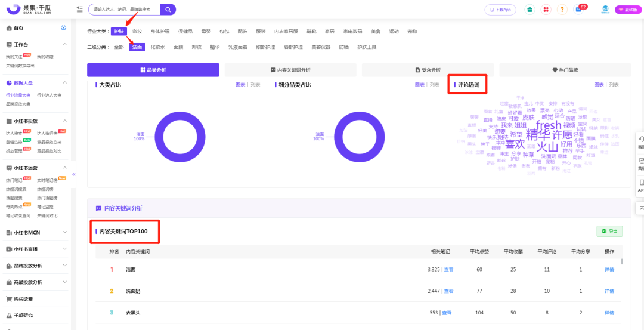This screenshot has height=330, width=644.
Task: Select 全部 in 二级分类 filter
Action: [119, 47]
